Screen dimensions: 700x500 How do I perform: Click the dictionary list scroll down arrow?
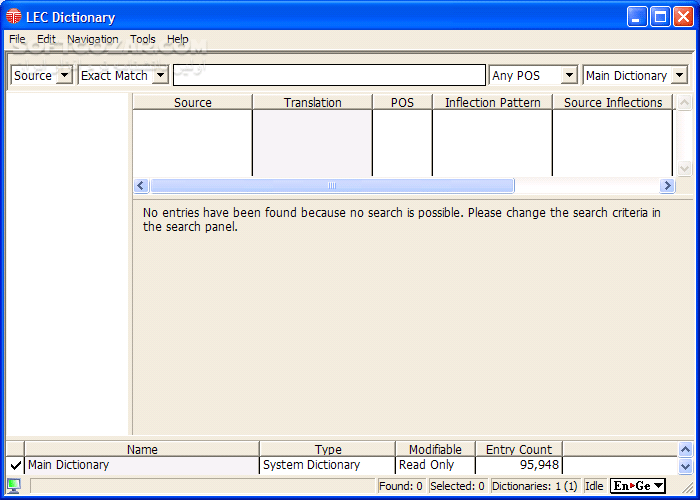[685, 466]
